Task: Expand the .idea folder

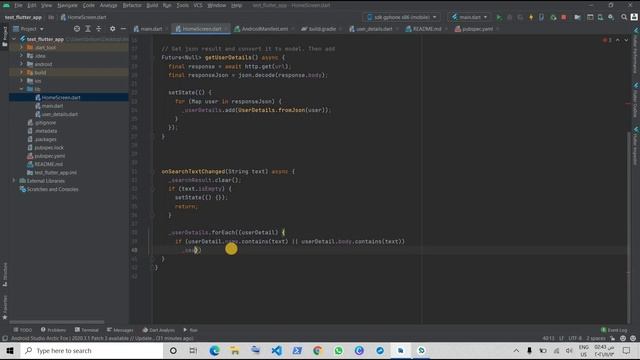Action: tap(22, 56)
